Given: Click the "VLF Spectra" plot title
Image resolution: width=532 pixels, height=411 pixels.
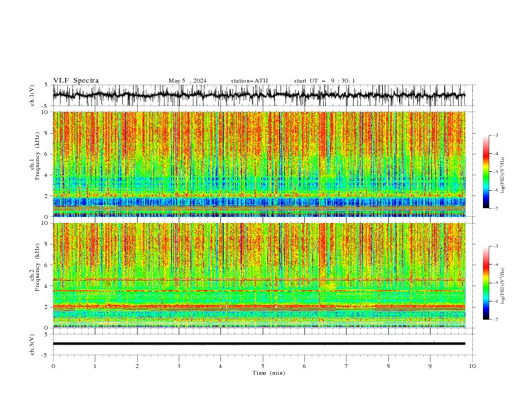Looking at the screenshot, I should (x=76, y=81).
